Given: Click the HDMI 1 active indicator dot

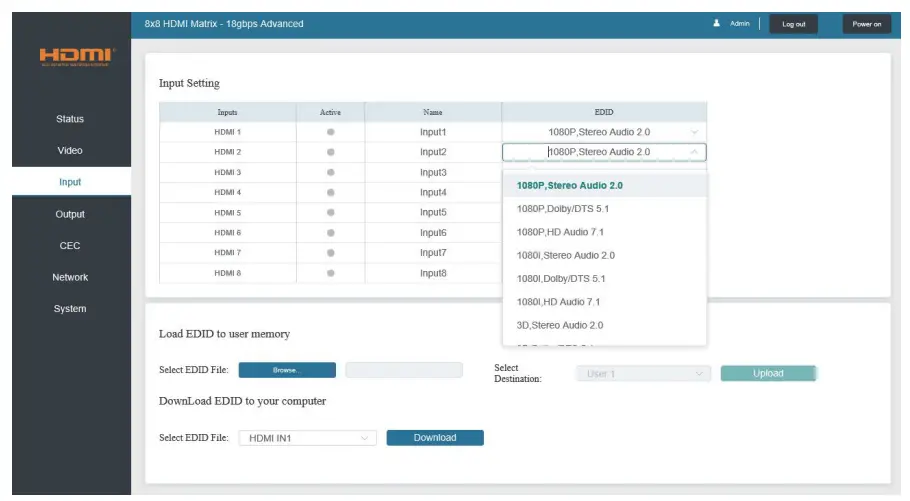Looking at the screenshot, I should coord(330,132).
